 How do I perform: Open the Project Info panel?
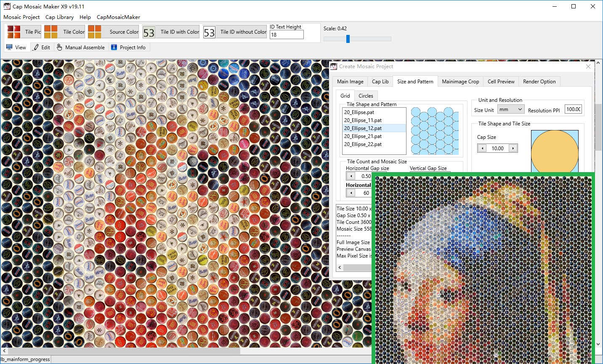tap(128, 48)
